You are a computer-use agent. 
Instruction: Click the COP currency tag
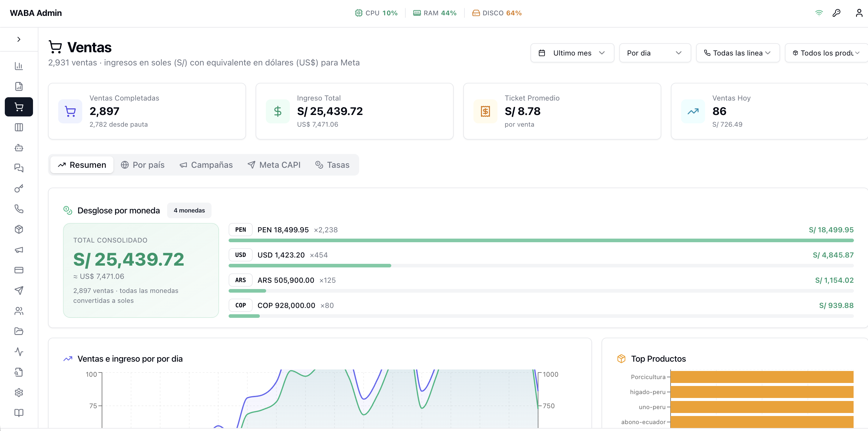(241, 305)
